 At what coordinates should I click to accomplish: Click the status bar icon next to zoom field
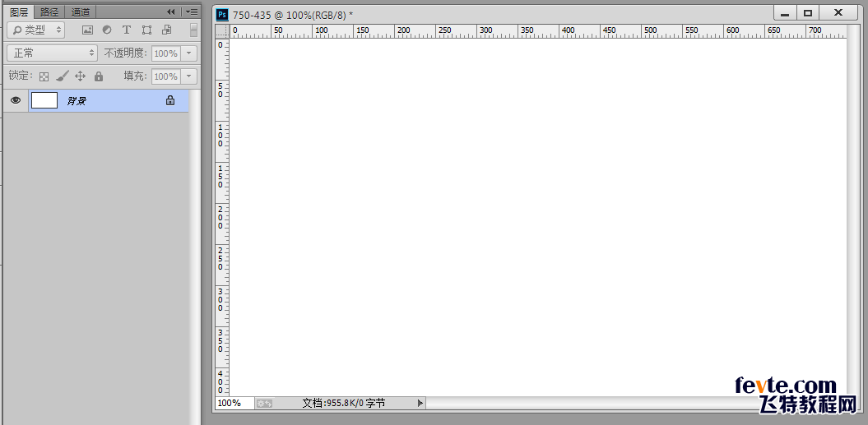pos(264,404)
